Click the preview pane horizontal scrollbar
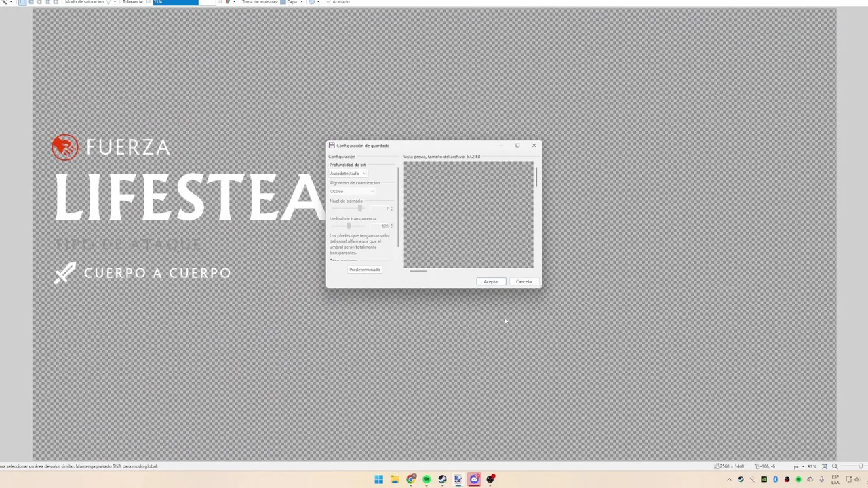Viewport: 868px width, 488px height. coord(418,270)
